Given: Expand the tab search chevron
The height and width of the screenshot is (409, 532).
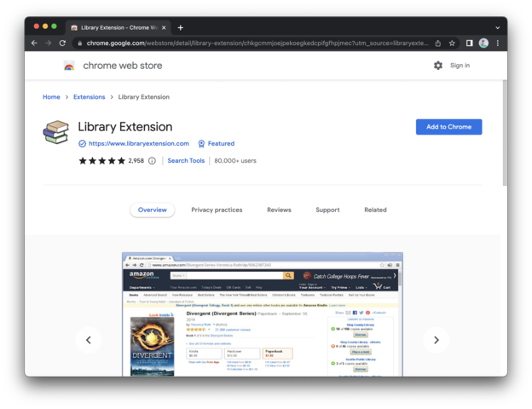Looking at the screenshot, I should coord(497,28).
